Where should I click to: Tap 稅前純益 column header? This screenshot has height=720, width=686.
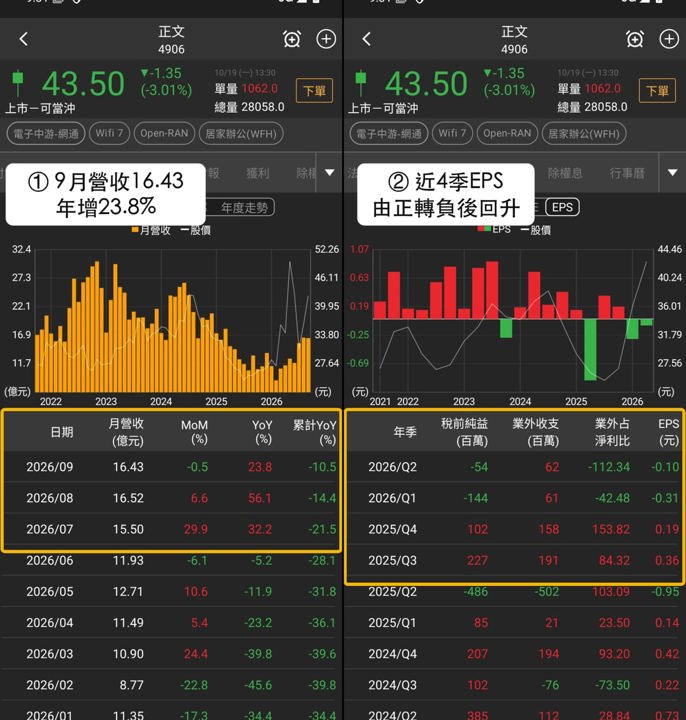pyautogui.click(x=464, y=432)
